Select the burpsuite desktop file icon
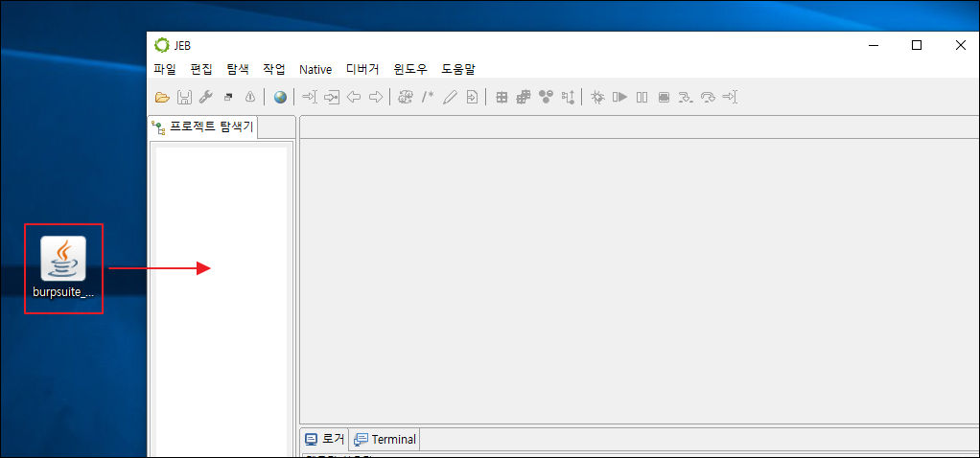The width and height of the screenshot is (980, 458). [x=63, y=268]
